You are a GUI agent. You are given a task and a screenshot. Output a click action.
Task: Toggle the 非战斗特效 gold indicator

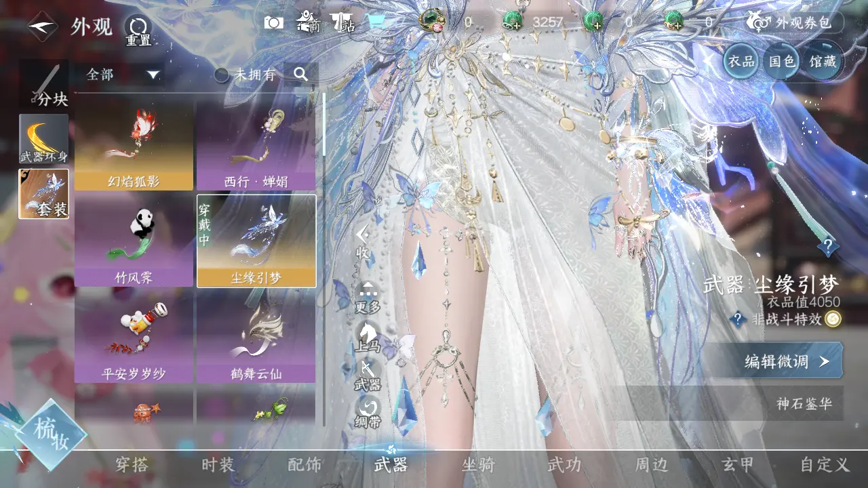pos(833,319)
